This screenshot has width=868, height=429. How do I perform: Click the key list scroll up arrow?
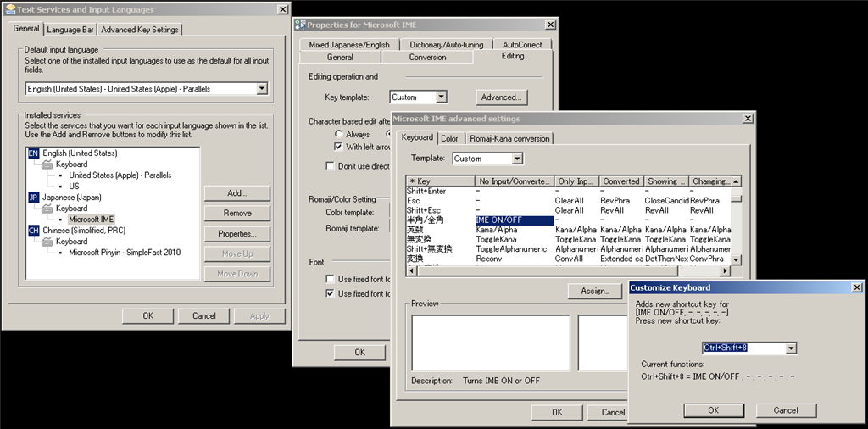736,181
